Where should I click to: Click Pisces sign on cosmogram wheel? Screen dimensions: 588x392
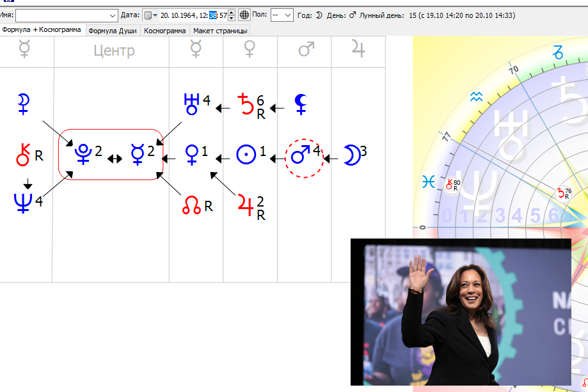coord(428,182)
